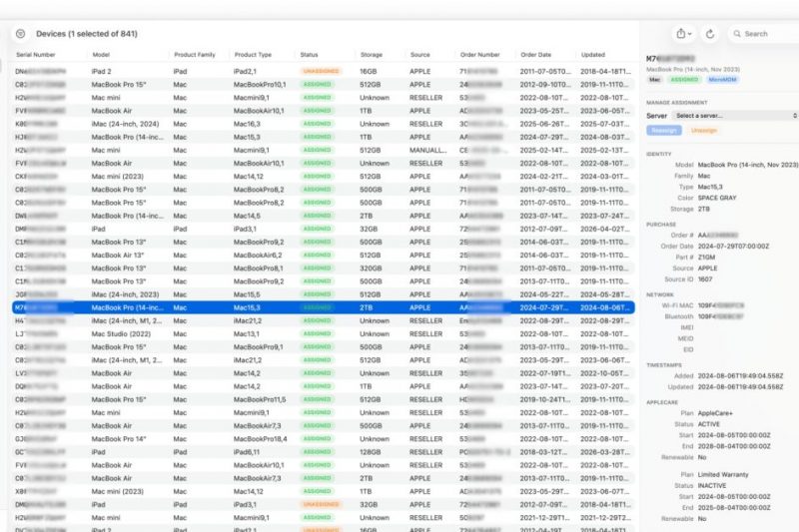This screenshot has width=799, height=532.
Task: Click the 'MacBookPro11,5' product type cell
Action: tap(260, 399)
